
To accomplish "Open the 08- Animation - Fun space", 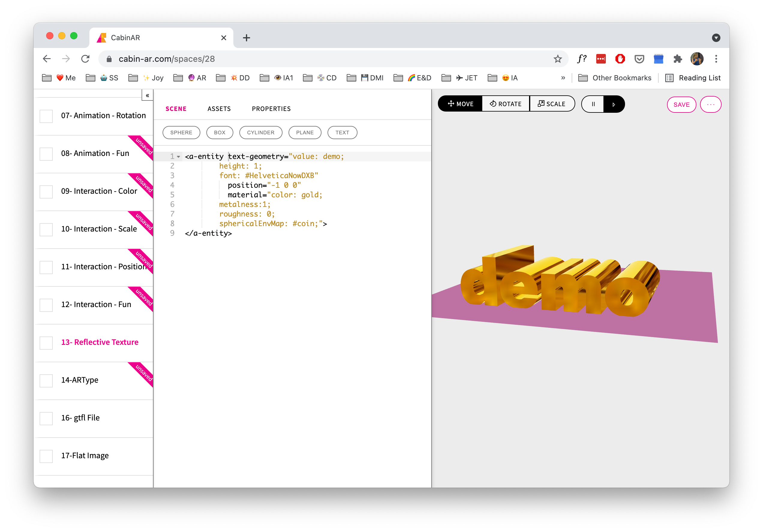I will [95, 153].
